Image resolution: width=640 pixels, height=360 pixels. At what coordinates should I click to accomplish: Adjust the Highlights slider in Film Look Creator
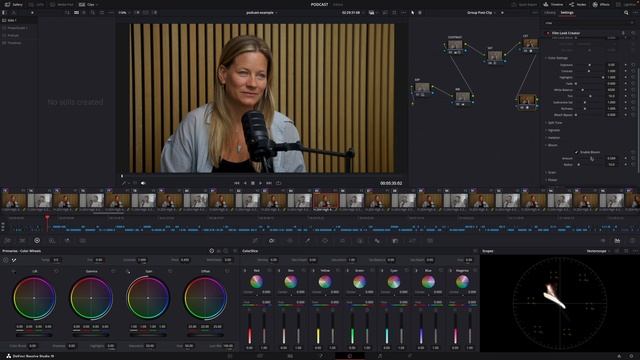589,78
